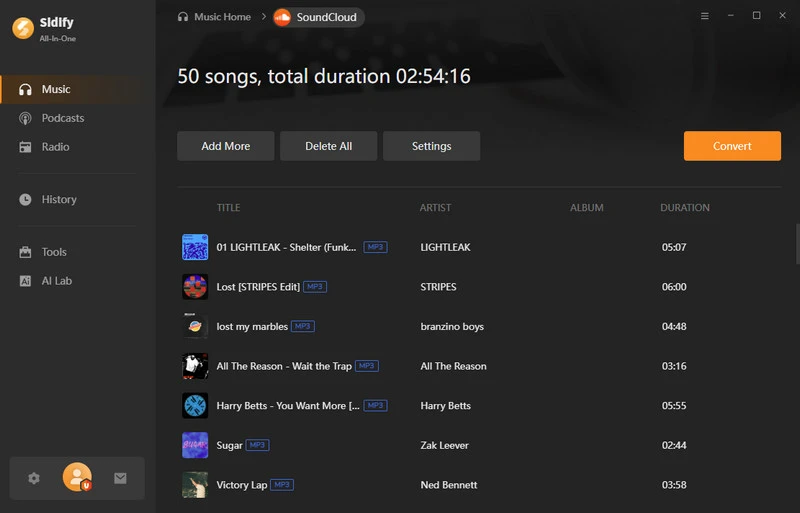The image size is (800, 513).
Task: Click the Music Home breadcrumb
Action: 222,17
